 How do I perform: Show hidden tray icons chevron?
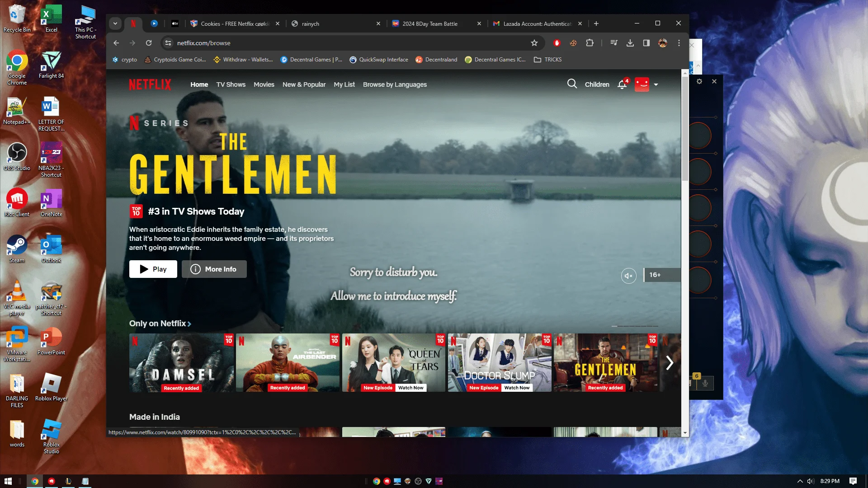click(x=800, y=481)
